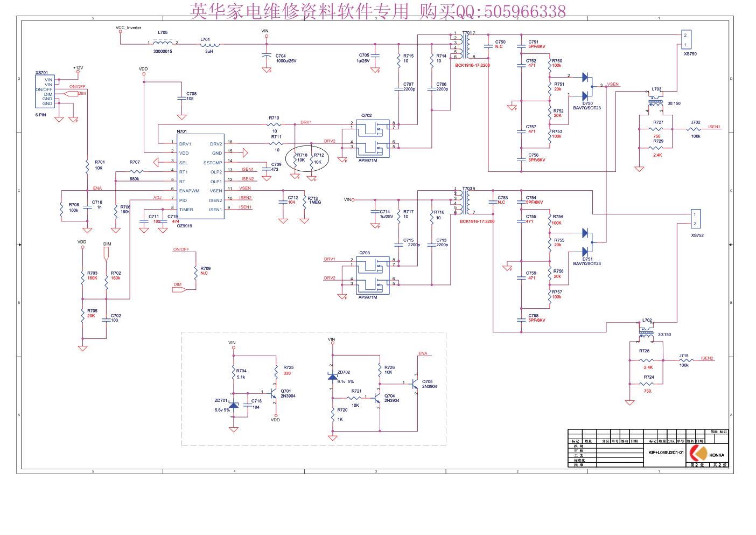
Task: Click the C709 reference label
Action: (x=276, y=164)
